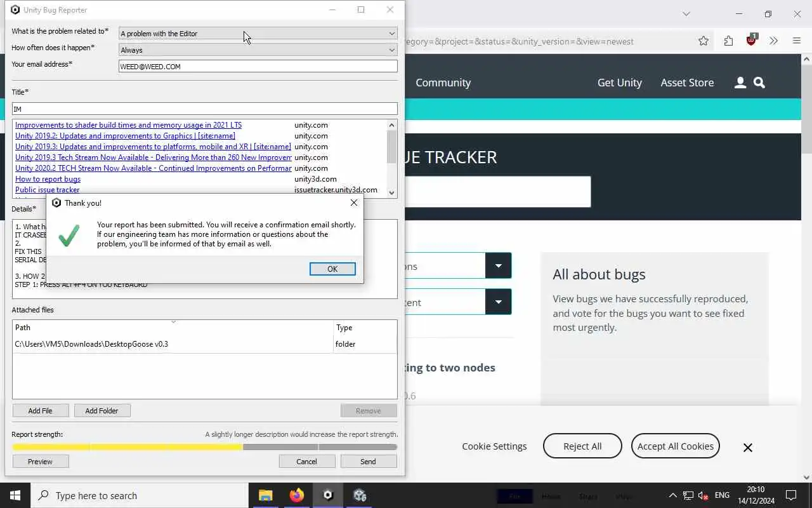Click the Title input field
The height and width of the screenshot is (508, 812).
pos(205,109)
